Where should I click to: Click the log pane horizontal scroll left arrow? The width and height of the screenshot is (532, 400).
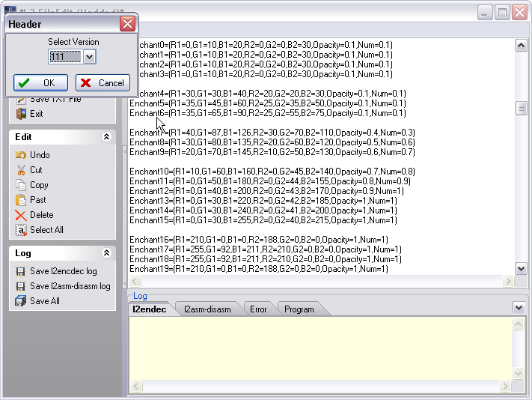pyautogui.click(x=135, y=386)
